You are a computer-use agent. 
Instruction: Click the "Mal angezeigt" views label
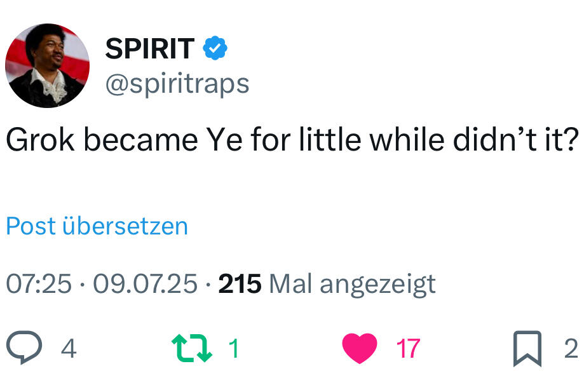(352, 284)
